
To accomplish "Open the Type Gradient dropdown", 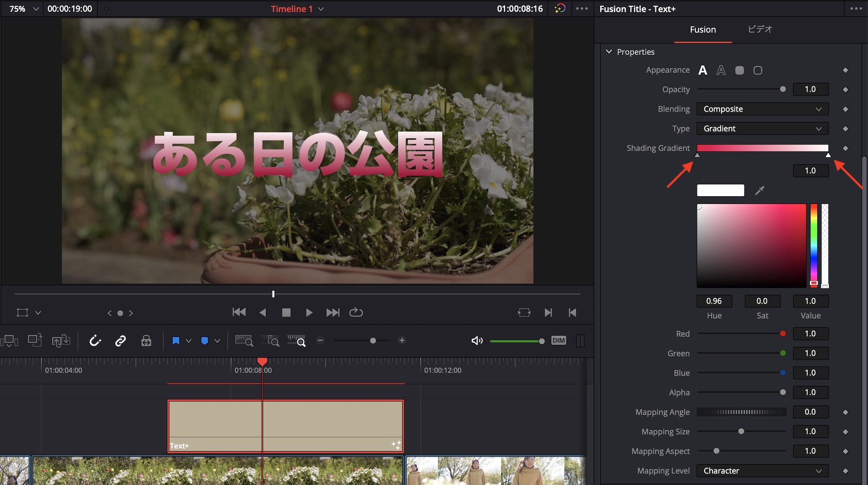I will [762, 129].
